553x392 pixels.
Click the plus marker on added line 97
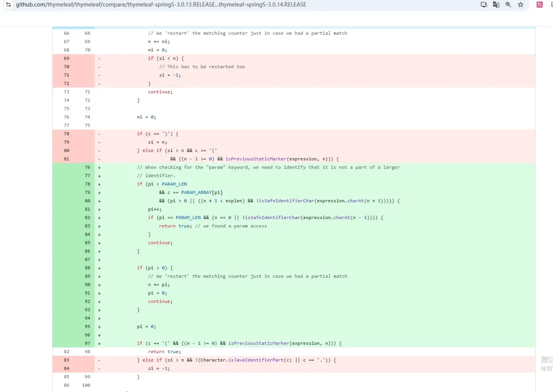(x=99, y=343)
